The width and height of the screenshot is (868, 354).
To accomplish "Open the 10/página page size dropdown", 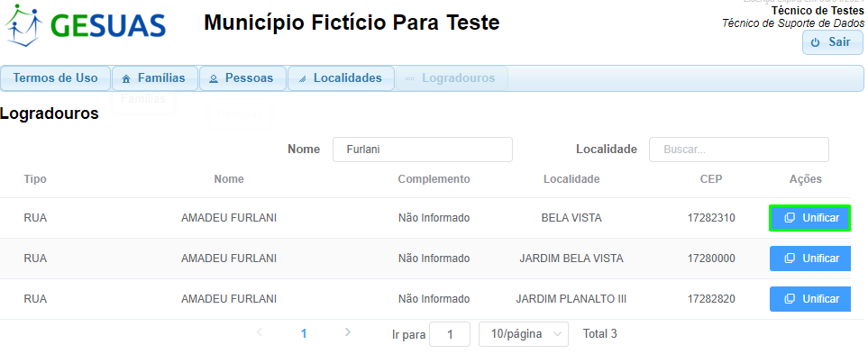I will [523, 334].
